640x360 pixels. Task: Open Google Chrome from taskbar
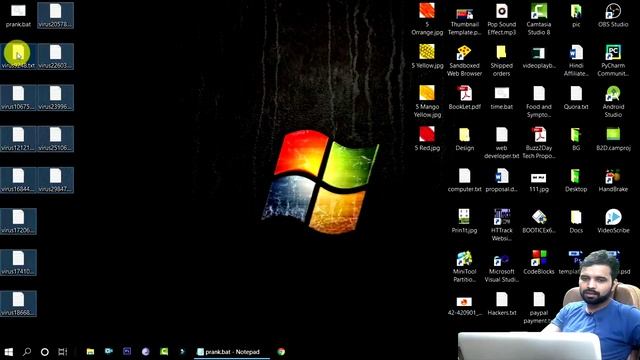point(281,351)
